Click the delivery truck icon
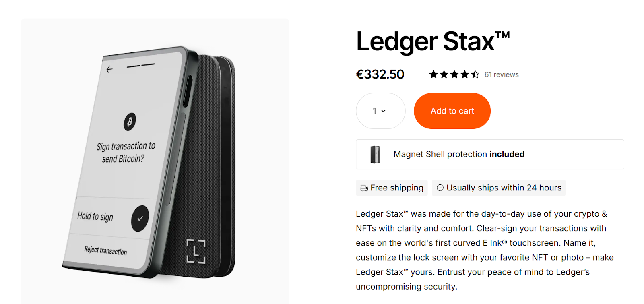The height and width of the screenshot is (304, 644). coord(364,188)
